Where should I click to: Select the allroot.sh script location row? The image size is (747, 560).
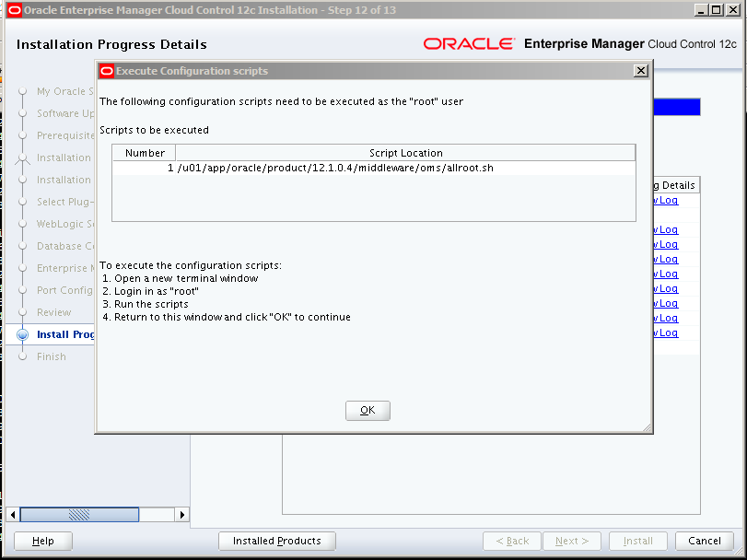(374, 169)
